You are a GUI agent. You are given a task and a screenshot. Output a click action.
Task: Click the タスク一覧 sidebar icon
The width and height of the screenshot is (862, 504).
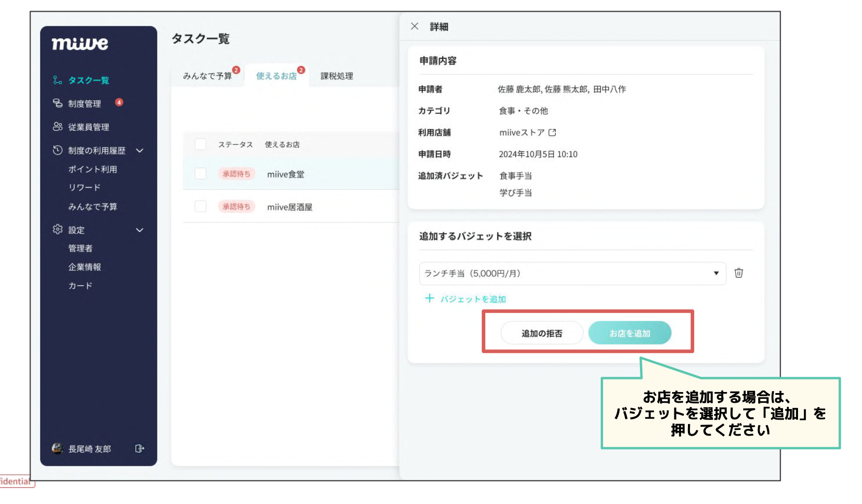tap(58, 80)
